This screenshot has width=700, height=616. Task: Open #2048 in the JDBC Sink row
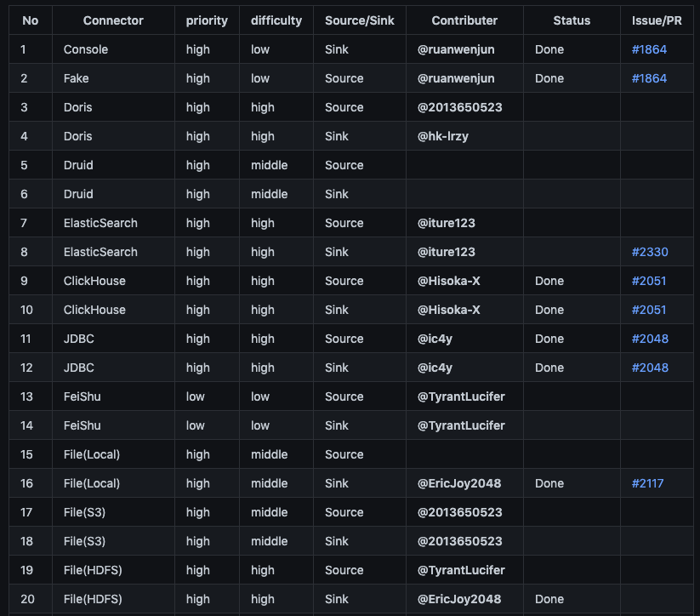(x=650, y=368)
